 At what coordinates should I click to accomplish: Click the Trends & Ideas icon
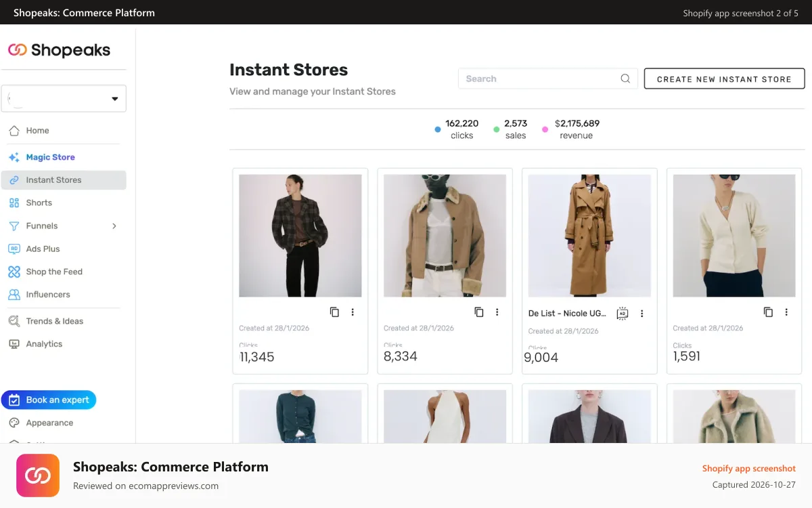point(14,321)
